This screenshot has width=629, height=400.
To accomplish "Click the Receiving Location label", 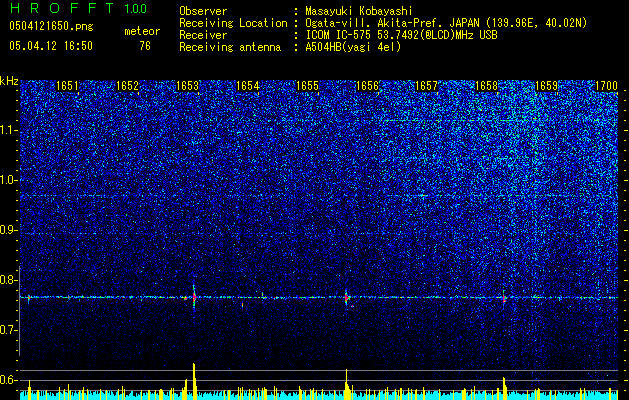I will [x=233, y=23].
